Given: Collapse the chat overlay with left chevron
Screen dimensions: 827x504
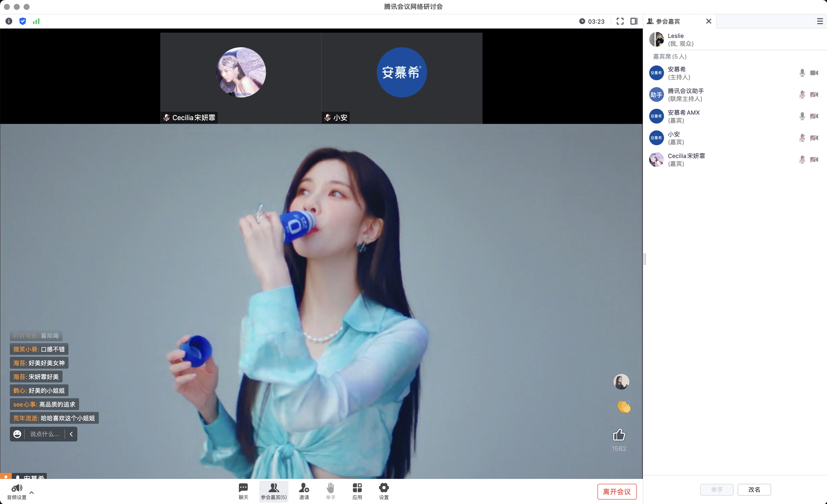Looking at the screenshot, I should (71, 434).
